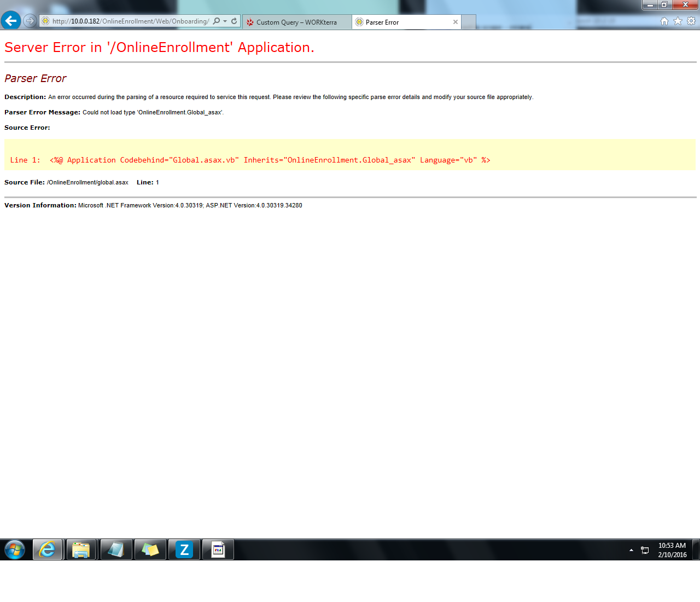Screen dimensions: 700x602
Task: Click the Refresh icon in address bar
Action: coord(234,21)
